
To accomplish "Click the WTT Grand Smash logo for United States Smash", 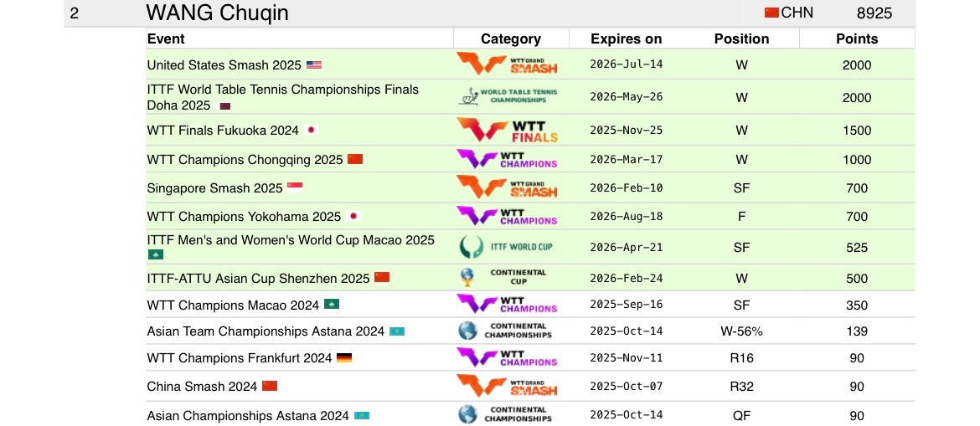I will pos(507,64).
